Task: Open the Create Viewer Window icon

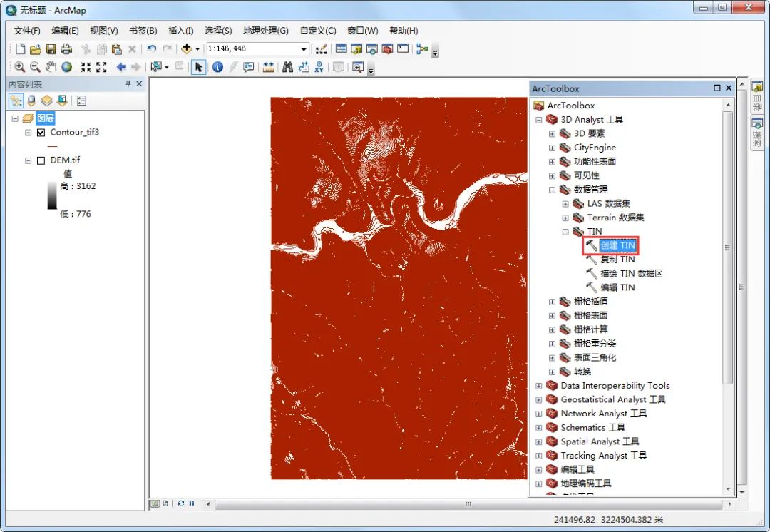Action: click(358, 67)
